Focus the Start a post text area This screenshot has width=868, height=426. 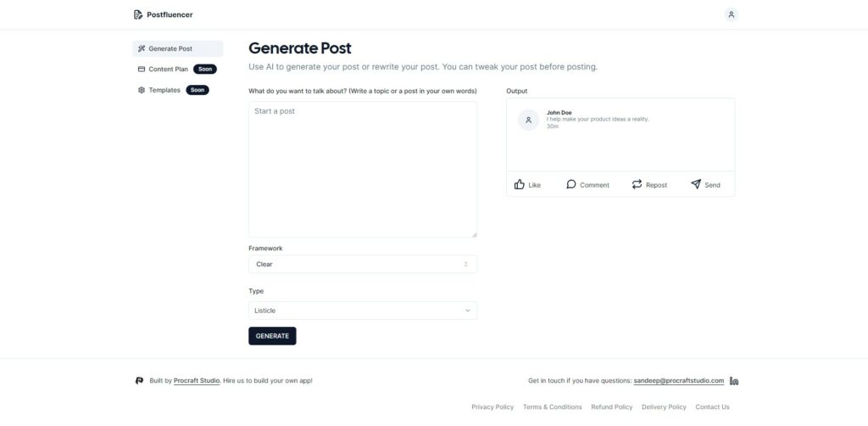363,170
